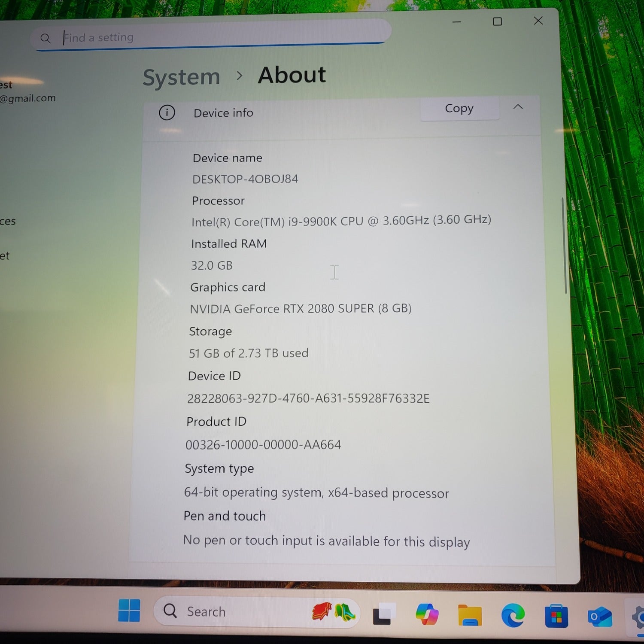Click the account email ending in @gmail.com
644x644 pixels.
(28, 98)
